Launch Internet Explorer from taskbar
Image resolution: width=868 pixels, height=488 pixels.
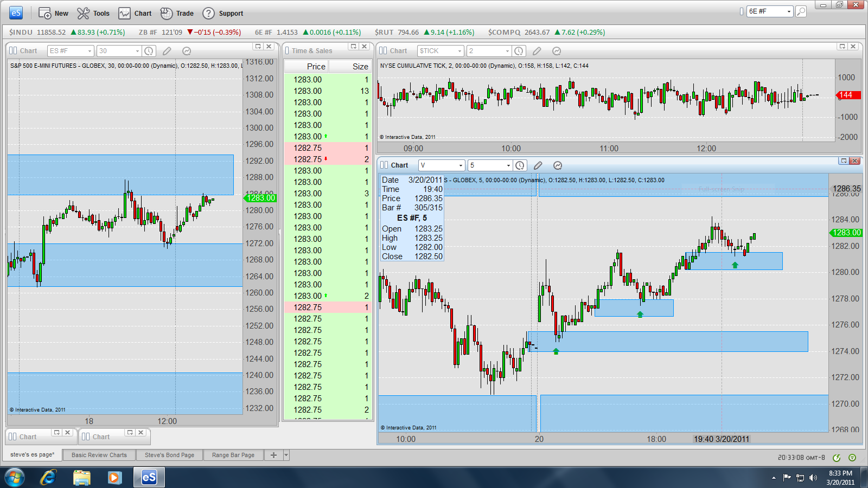click(x=48, y=478)
